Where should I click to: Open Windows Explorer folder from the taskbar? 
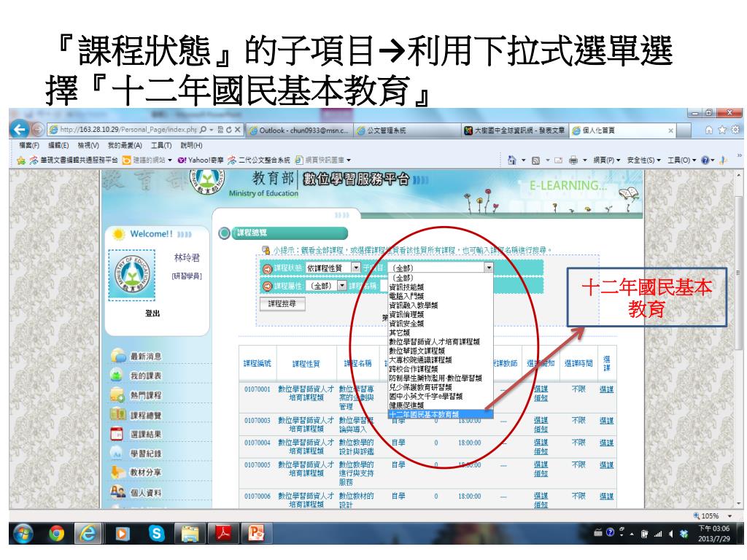[x=190, y=533]
